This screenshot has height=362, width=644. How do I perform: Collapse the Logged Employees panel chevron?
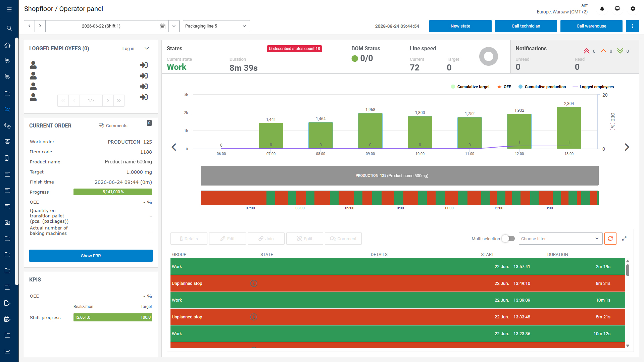coord(147,49)
